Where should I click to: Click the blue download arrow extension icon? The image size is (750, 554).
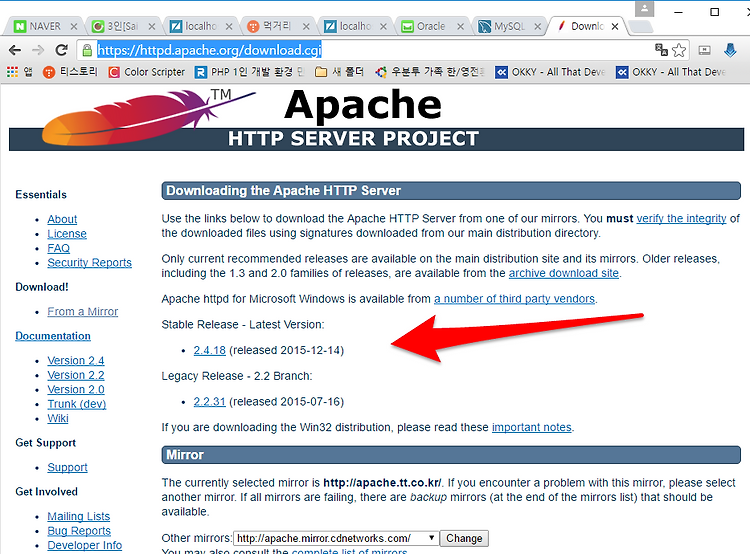point(730,50)
